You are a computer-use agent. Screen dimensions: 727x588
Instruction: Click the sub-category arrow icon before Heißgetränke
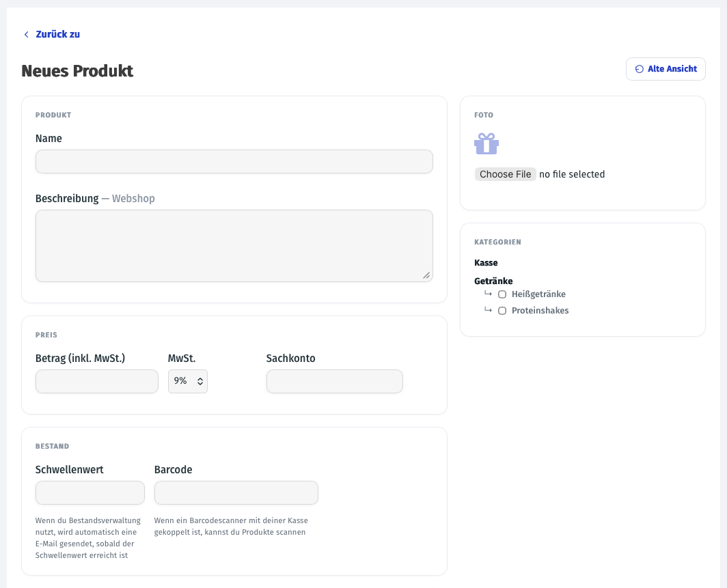[x=488, y=294]
